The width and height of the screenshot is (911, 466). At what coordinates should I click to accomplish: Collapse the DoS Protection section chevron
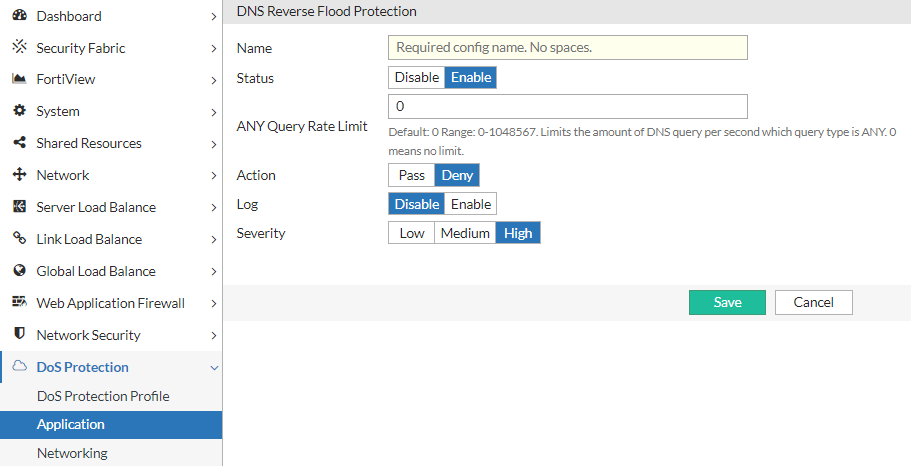click(x=214, y=368)
